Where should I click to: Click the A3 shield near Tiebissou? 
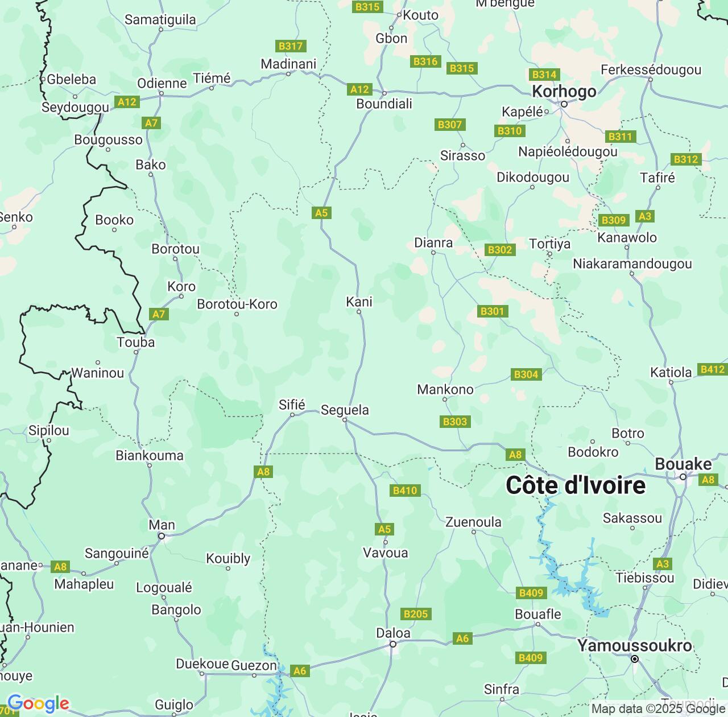coord(663,564)
